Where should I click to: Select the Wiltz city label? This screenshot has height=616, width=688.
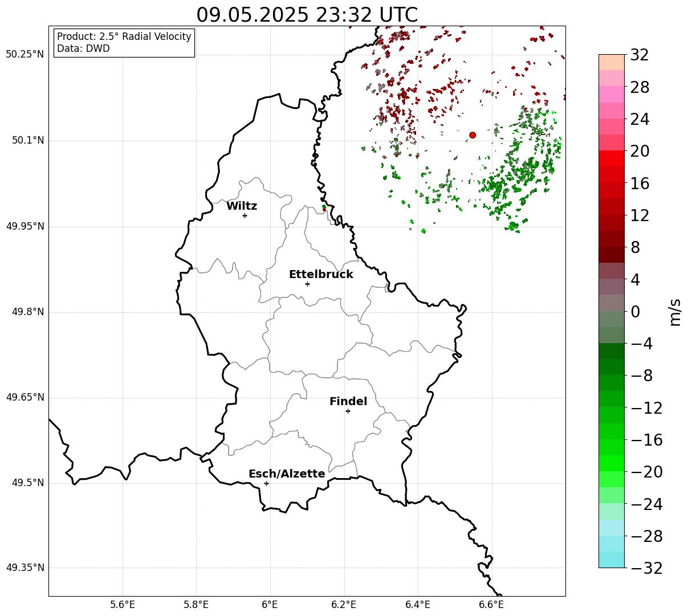pyautogui.click(x=242, y=206)
